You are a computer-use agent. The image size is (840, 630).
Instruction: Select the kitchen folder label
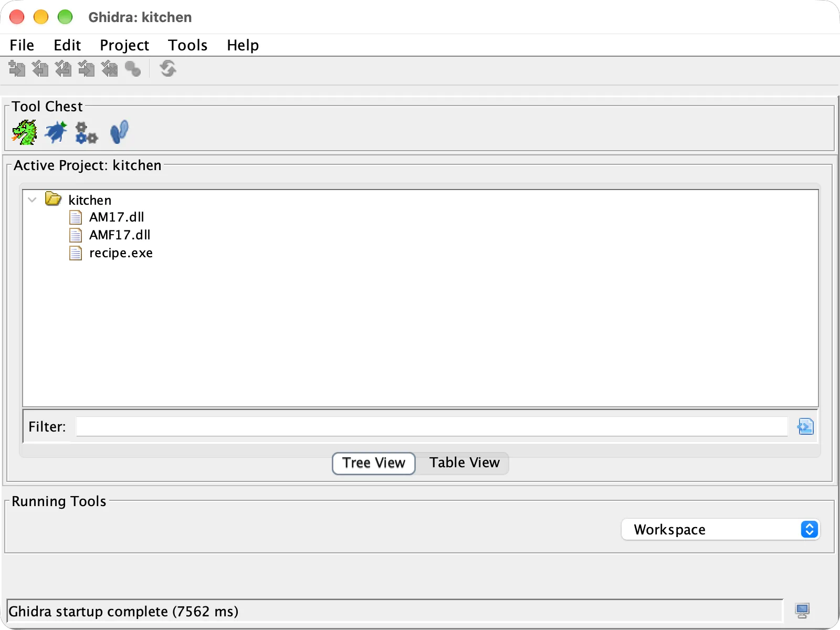tap(90, 200)
